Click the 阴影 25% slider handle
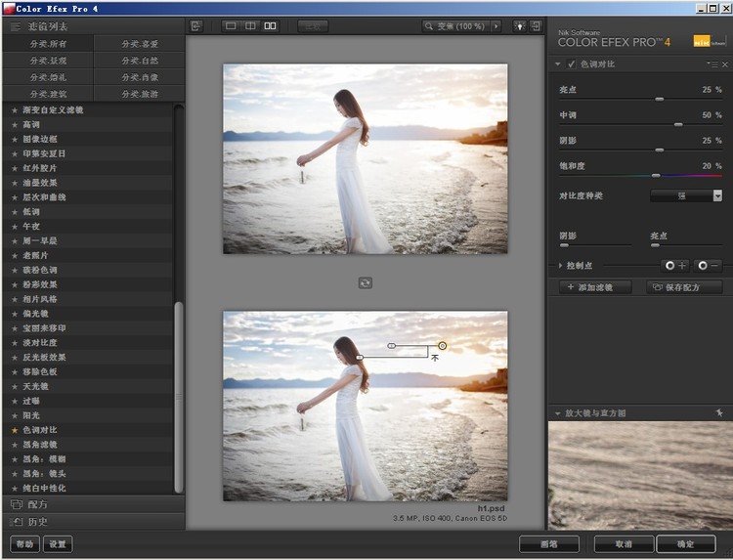The width and height of the screenshot is (733, 560). coord(659,151)
